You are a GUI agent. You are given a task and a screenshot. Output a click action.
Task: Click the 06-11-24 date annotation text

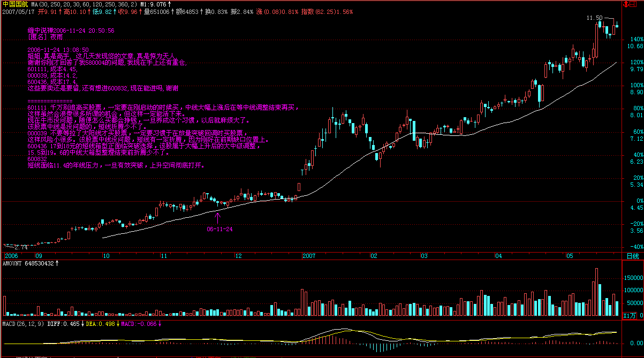(219, 228)
